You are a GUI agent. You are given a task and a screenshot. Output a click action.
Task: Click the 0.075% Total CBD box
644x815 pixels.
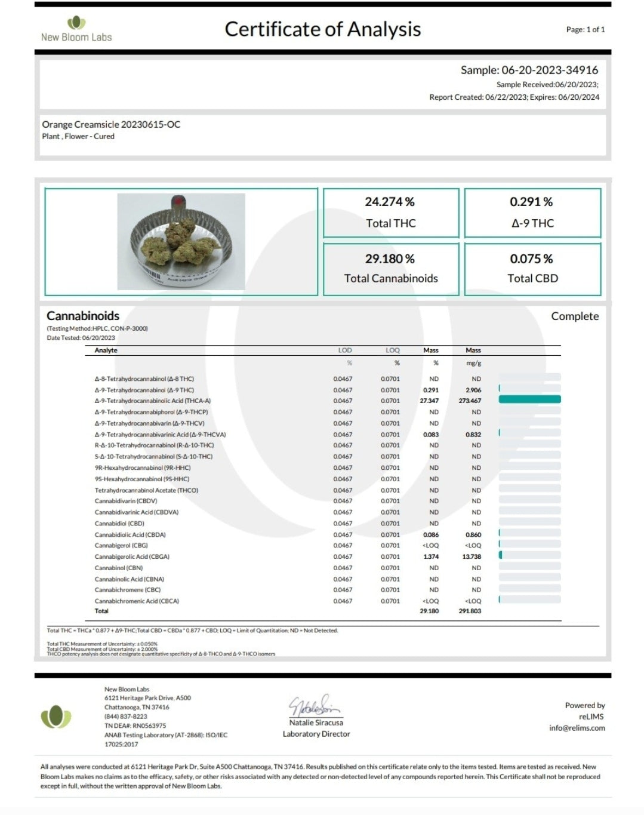(x=532, y=269)
